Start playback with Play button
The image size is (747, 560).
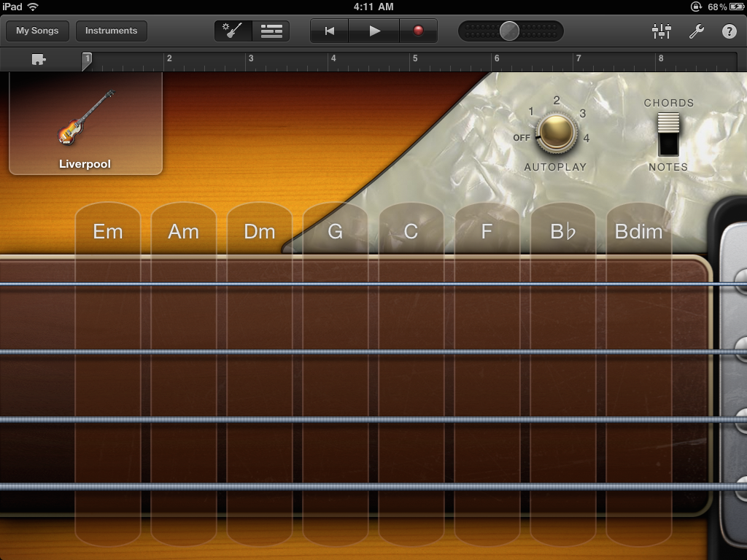point(374,31)
